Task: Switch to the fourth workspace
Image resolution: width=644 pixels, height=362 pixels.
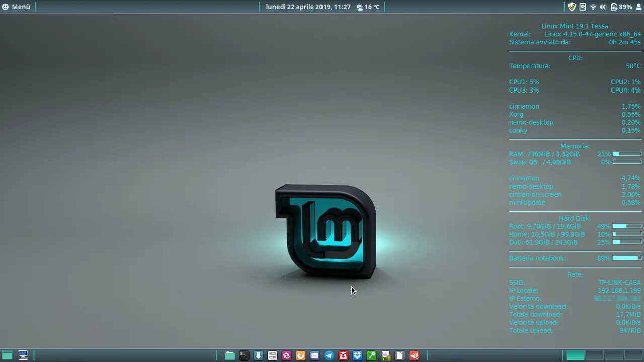Action: 633,355
